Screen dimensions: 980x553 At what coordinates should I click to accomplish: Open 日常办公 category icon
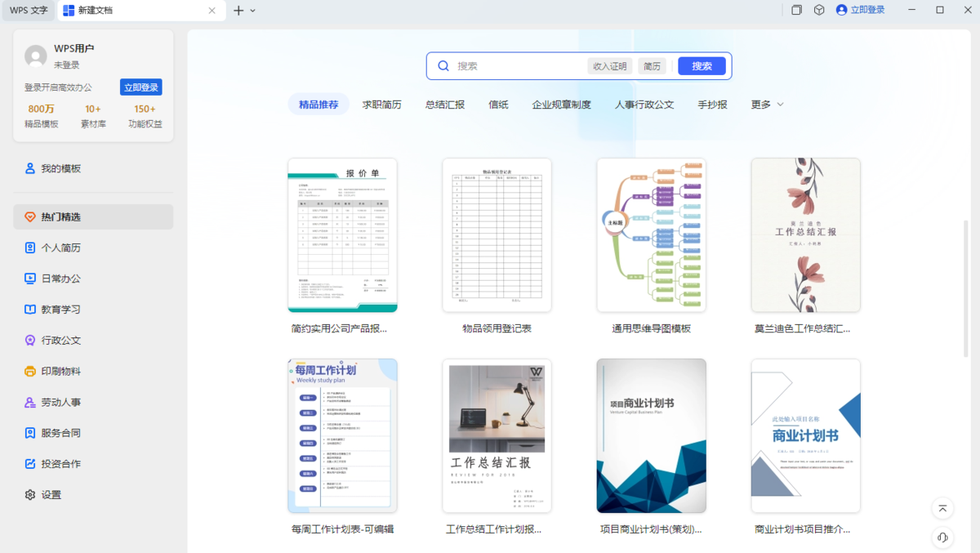click(30, 279)
